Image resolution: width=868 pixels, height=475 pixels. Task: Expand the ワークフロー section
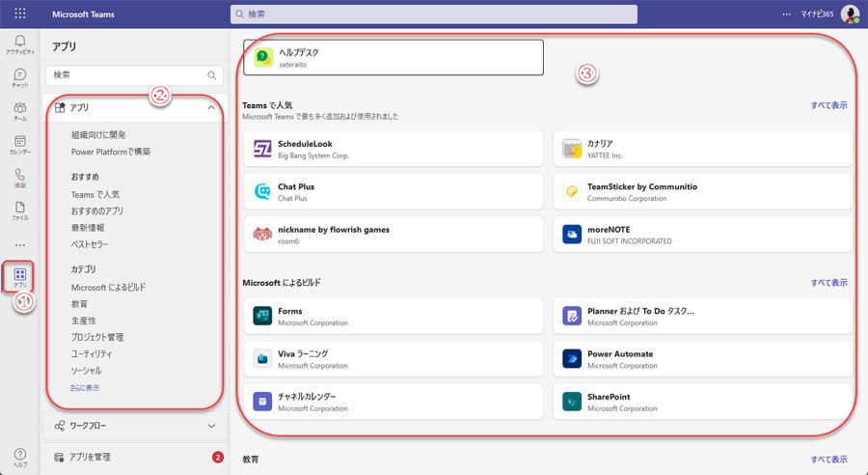135,426
